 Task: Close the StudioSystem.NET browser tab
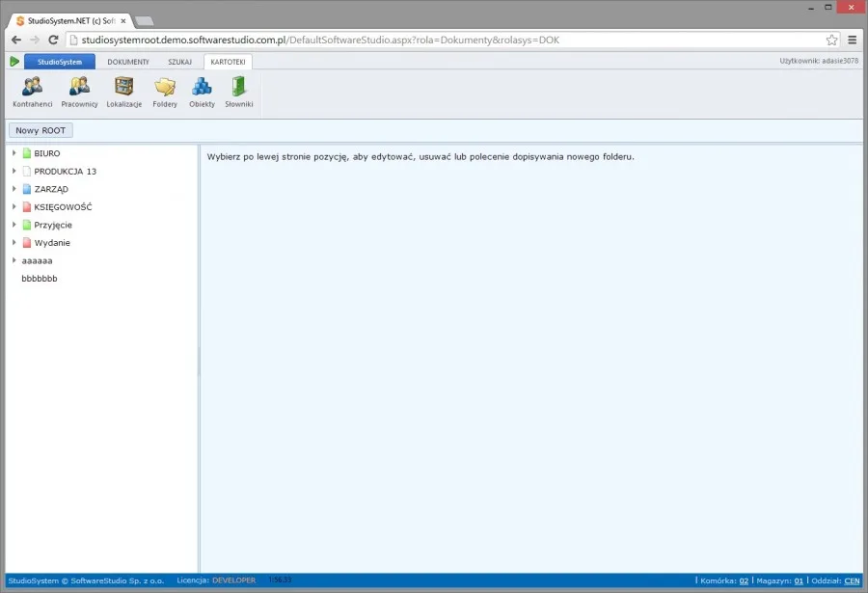pos(123,21)
